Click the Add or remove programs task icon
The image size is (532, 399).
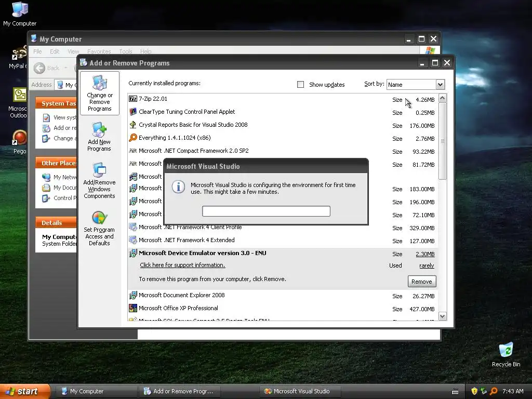[x=46, y=128]
